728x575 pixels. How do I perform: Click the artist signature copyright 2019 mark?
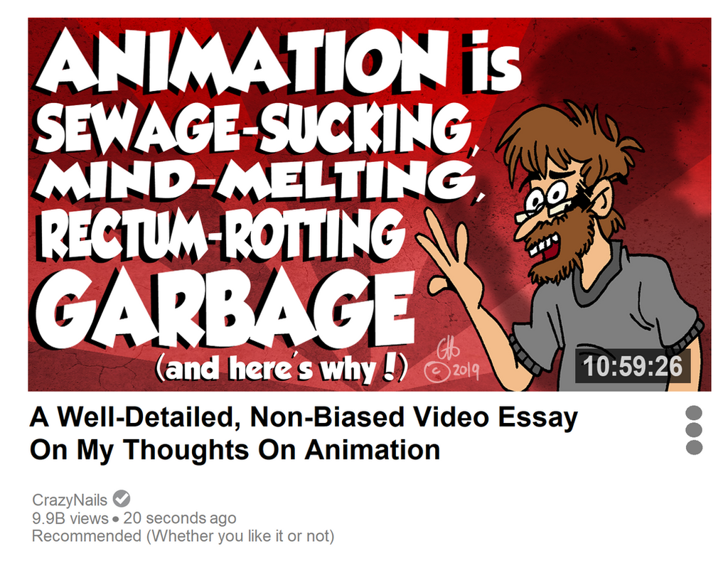[x=451, y=360]
